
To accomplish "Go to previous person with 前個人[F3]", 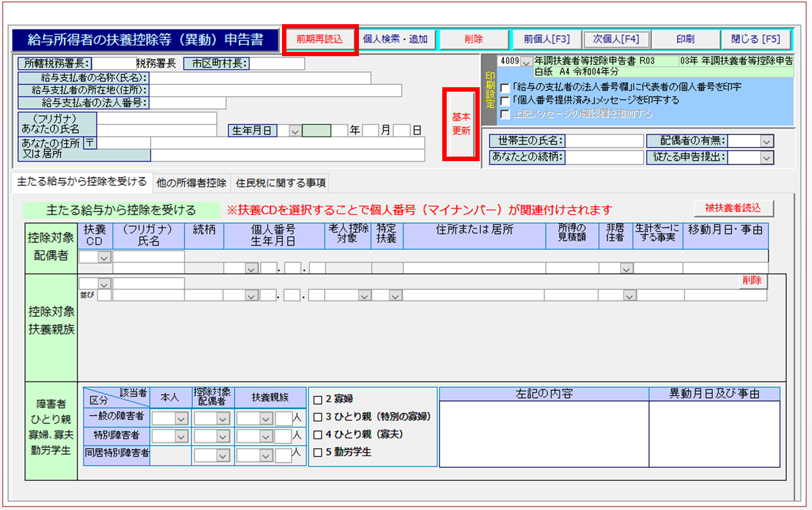I will coord(546,39).
